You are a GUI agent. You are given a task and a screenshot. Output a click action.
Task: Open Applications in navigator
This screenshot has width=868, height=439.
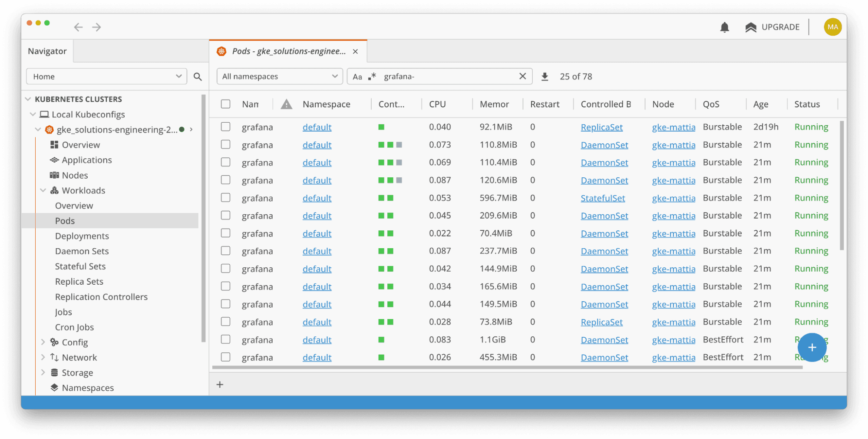[x=86, y=160]
